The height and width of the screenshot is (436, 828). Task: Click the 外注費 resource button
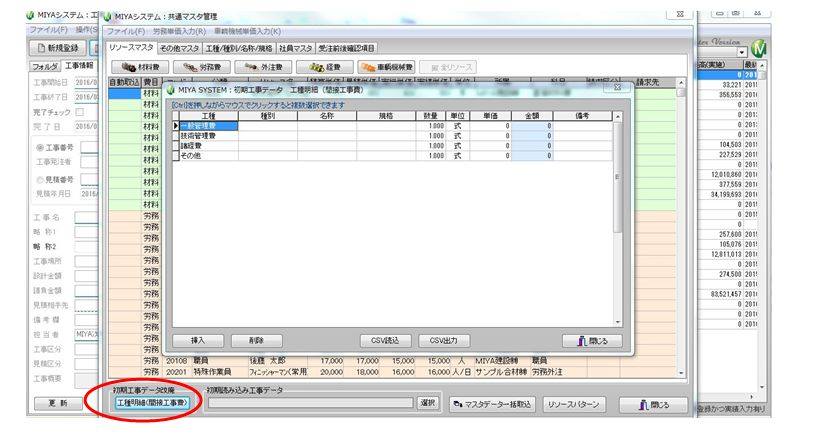click(x=263, y=67)
